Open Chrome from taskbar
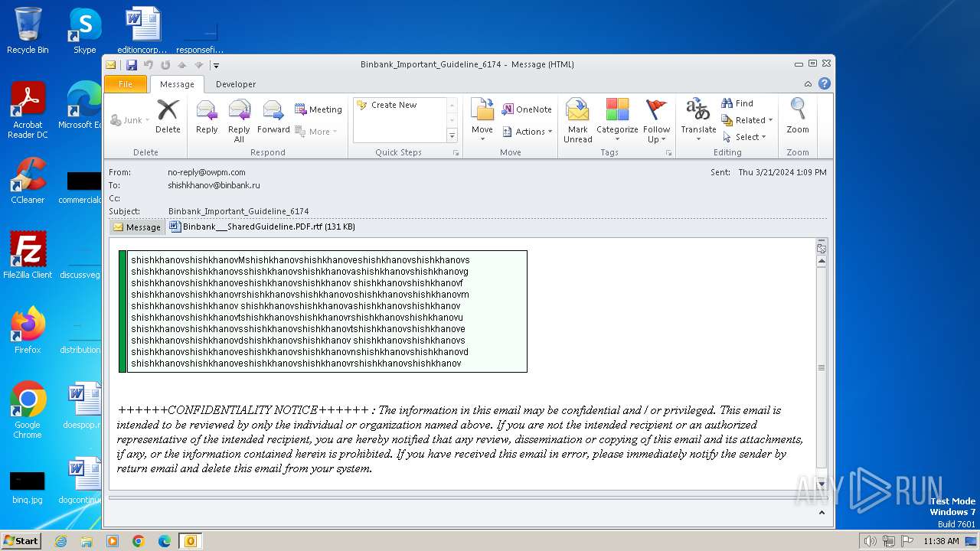This screenshot has height=551, width=980. pos(139,541)
